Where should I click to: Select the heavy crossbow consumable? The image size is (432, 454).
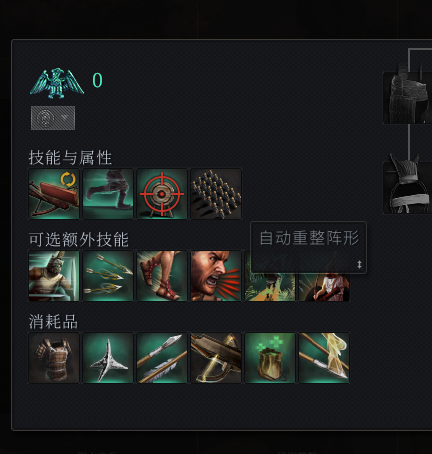click(216, 358)
